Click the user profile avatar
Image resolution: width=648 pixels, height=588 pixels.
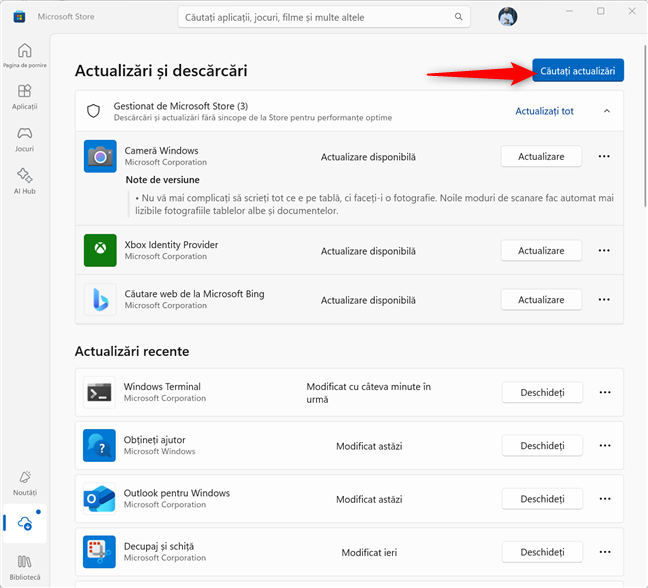click(x=508, y=17)
